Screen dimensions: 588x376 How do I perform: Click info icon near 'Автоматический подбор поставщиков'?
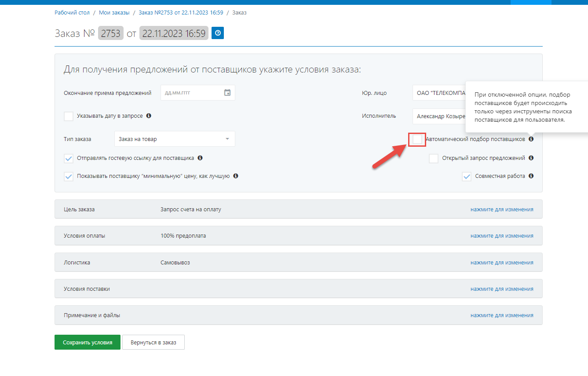[531, 139]
